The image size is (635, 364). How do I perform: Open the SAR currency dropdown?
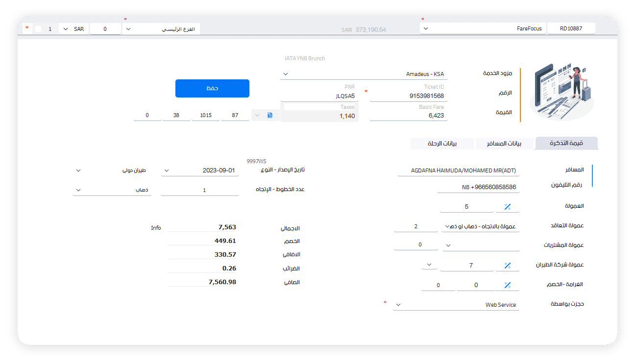tap(73, 29)
